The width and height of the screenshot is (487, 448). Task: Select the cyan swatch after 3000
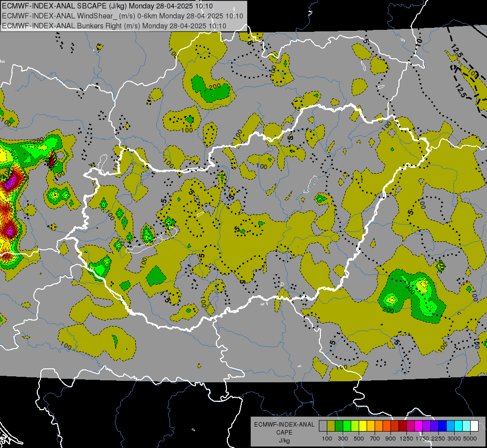(x=459, y=426)
